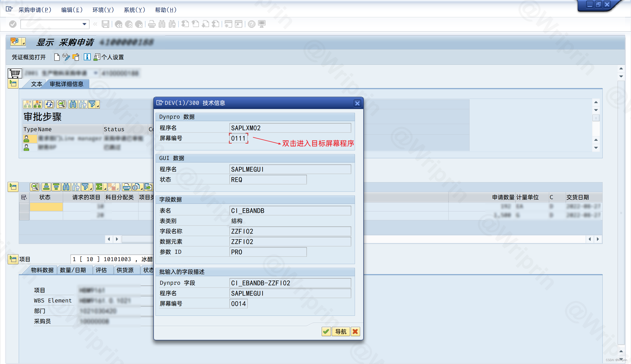Select the Print icon in the standard toolbar
The width and height of the screenshot is (631, 364).
(152, 24)
